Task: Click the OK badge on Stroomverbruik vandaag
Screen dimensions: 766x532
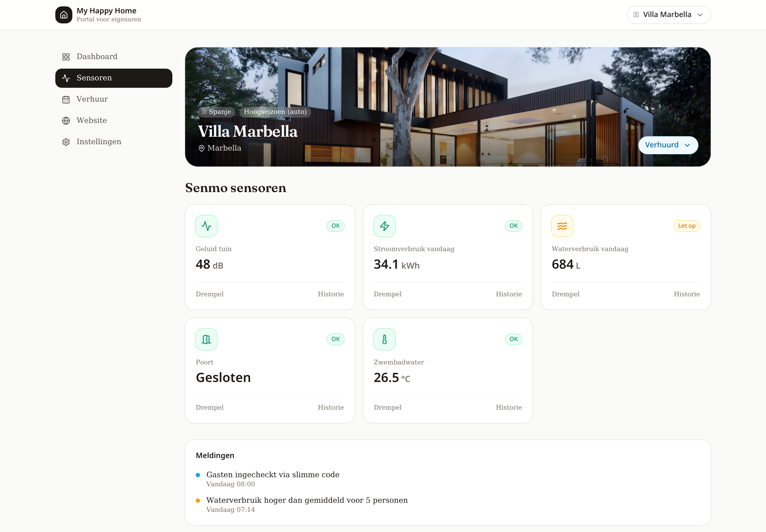Action: [x=513, y=226]
